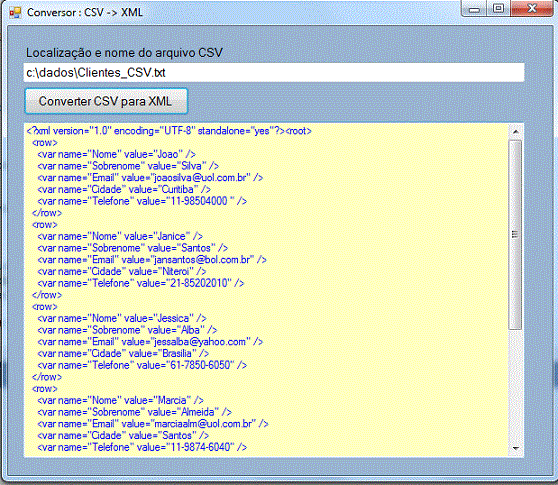558x485 pixels.
Task: Click the Converter CSV para XML button
Action: pos(106,101)
